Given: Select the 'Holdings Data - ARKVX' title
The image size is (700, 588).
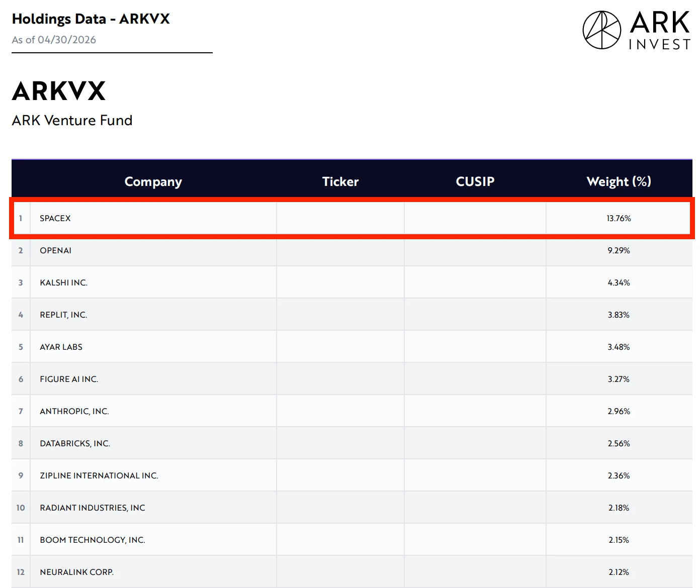Looking at the screenshot, I should click(91, 19).
